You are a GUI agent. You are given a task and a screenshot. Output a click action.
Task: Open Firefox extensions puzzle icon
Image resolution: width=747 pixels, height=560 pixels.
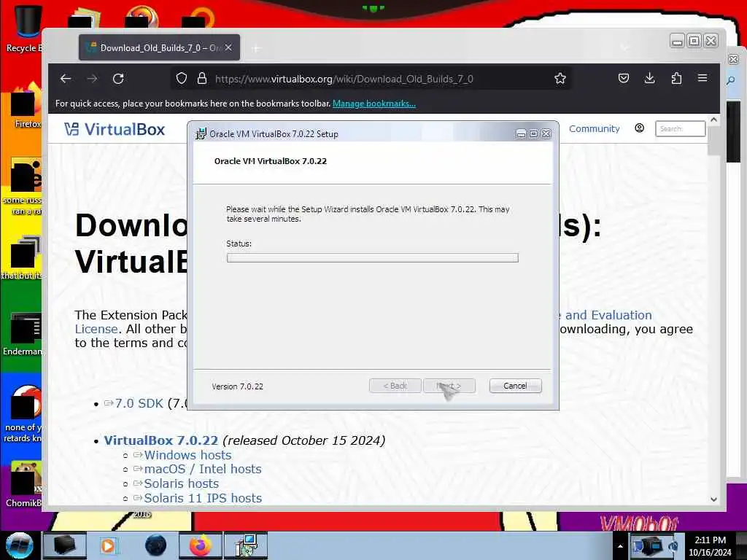[676, 78]
